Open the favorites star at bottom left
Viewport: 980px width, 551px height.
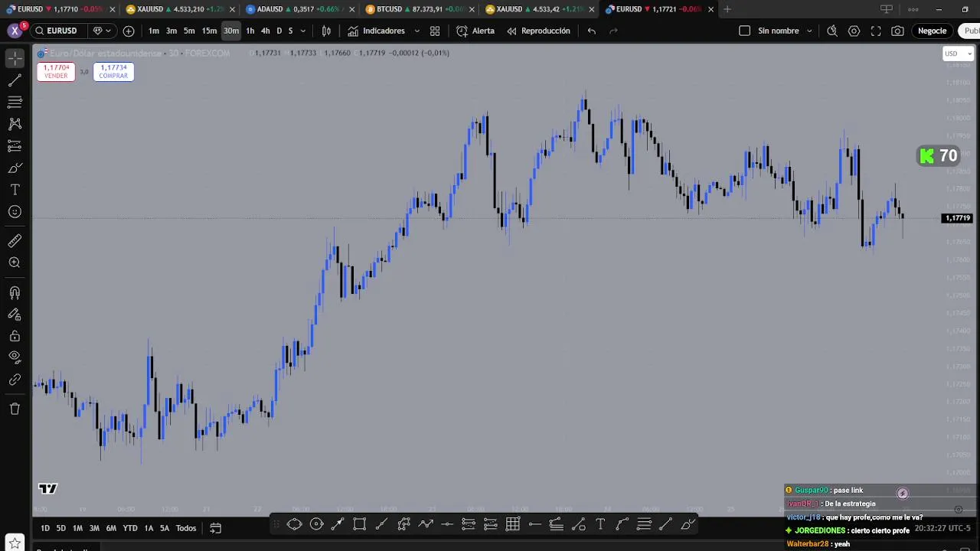(15, 543)
